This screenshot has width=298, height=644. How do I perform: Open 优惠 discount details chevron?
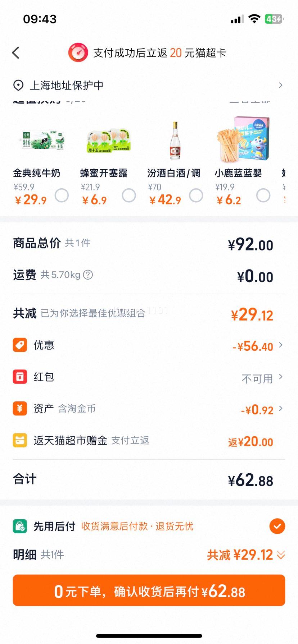[x=281, y=345]
